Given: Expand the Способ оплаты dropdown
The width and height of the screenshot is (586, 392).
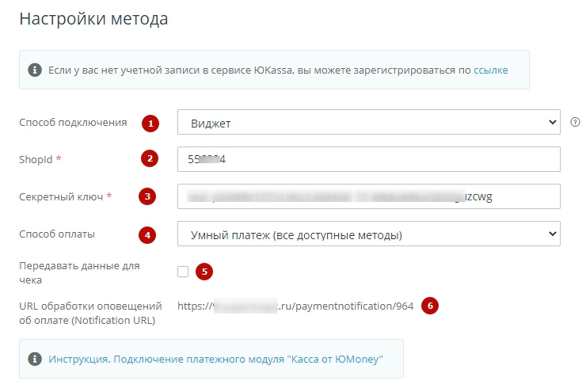Looking at the screenshot, I should (369, 234).
